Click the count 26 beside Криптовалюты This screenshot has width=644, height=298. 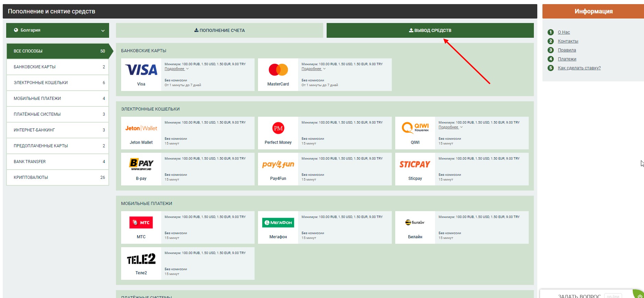pos(103,177)
